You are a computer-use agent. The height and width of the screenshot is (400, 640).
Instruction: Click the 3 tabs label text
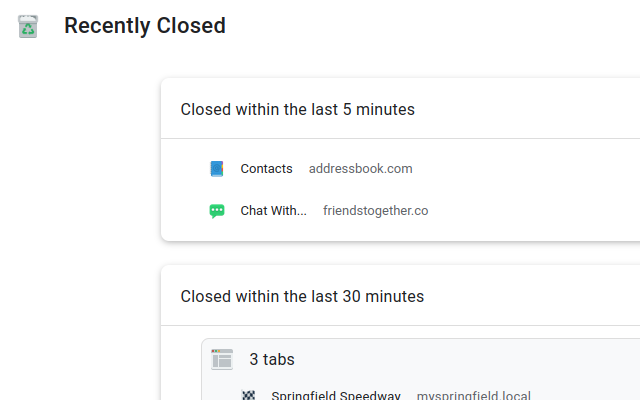[272, 359]
